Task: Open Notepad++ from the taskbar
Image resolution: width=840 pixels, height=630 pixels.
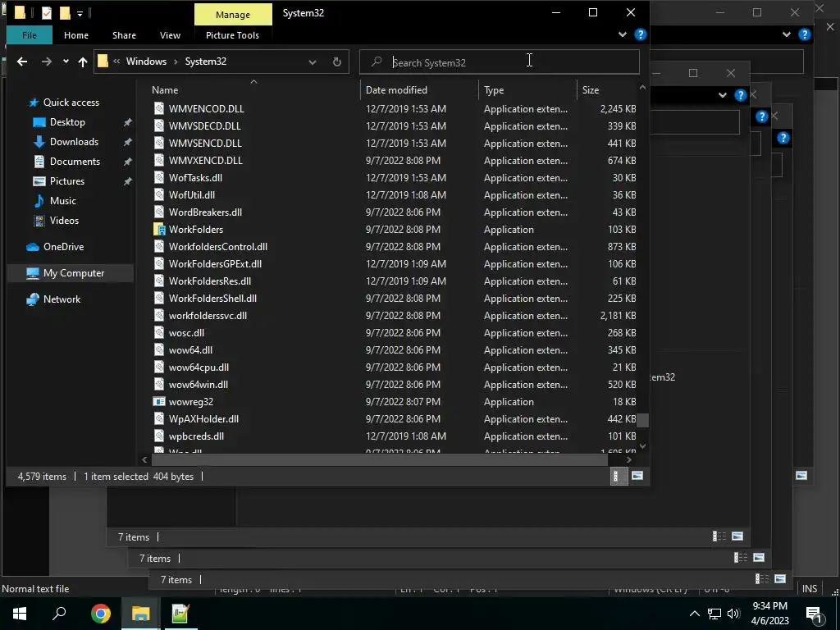Action: pyautogui.click(x=180, y=614)
